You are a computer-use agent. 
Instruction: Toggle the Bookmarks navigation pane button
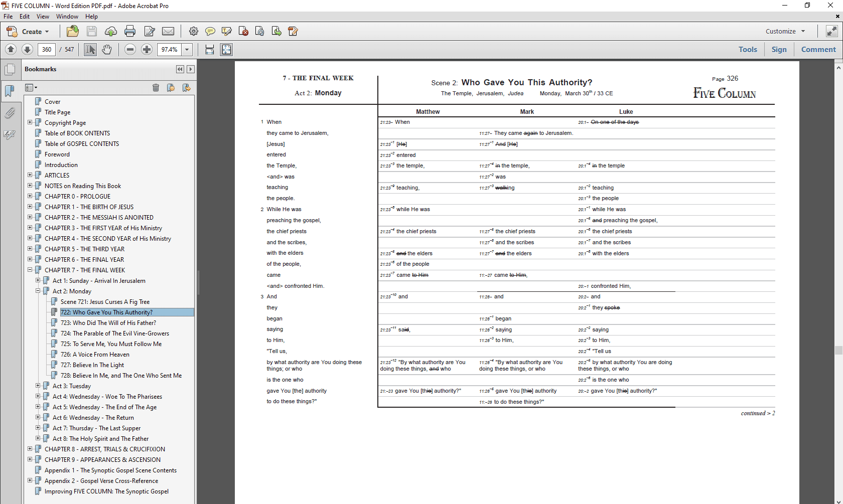(10, 91)
